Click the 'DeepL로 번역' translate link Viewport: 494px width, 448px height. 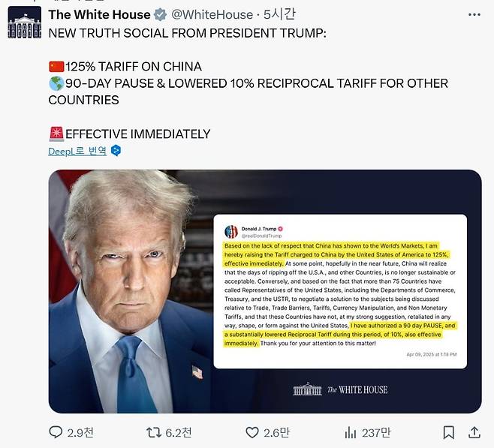(x=77, y=151)
